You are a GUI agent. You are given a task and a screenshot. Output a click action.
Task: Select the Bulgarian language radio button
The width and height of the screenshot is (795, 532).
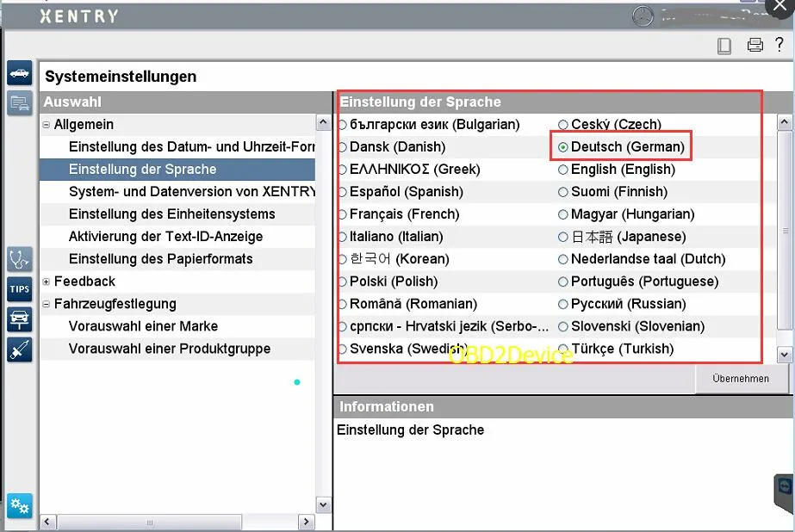[343, 125]
